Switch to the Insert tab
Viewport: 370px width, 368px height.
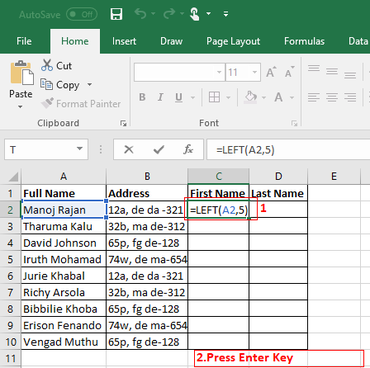coord(124,41)
